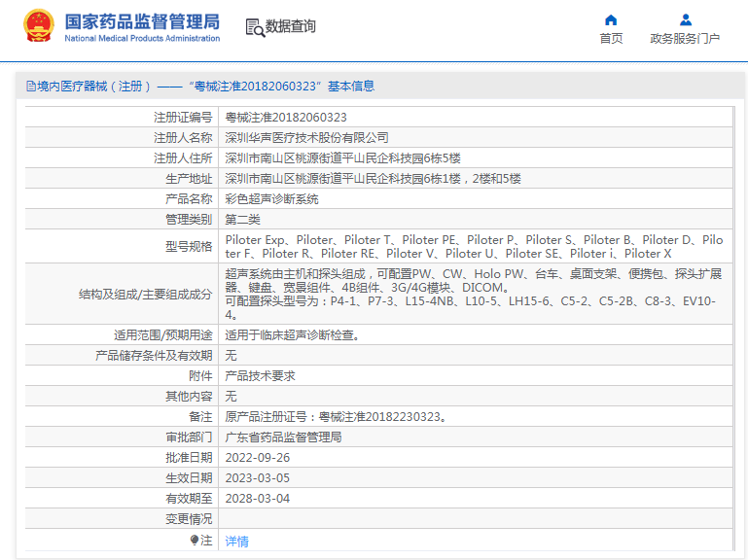This screenshot has width=748, height=560.
Task: Click the 政务服务门户 text link
Action: pyautogui.click(x=685, y=39)
